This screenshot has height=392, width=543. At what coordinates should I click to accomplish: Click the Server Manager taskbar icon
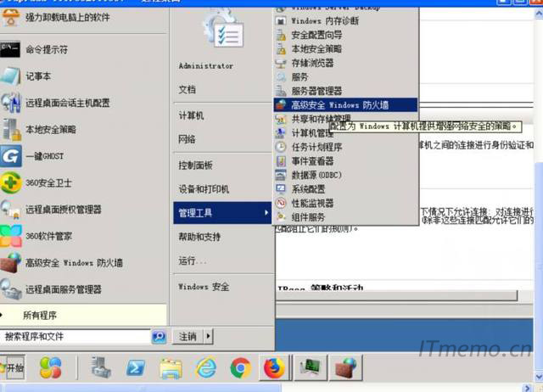(101, 367)
